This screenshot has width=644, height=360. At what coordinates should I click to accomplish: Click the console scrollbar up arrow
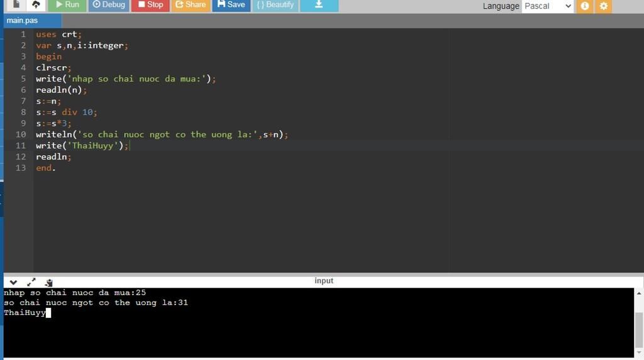pos(639,293)
